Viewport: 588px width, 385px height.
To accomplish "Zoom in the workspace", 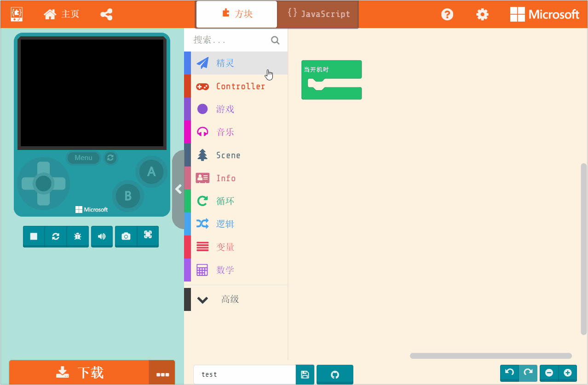I will click(x=568, y=373).
